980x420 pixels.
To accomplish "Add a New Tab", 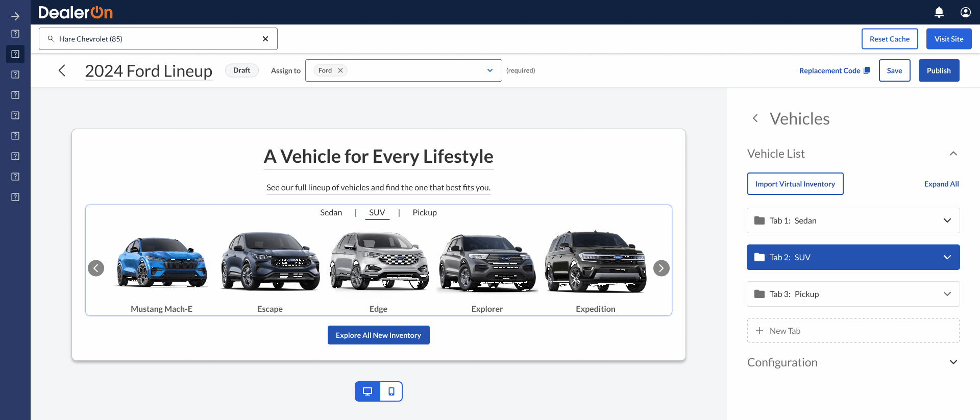I will click(x=853, y=331).
